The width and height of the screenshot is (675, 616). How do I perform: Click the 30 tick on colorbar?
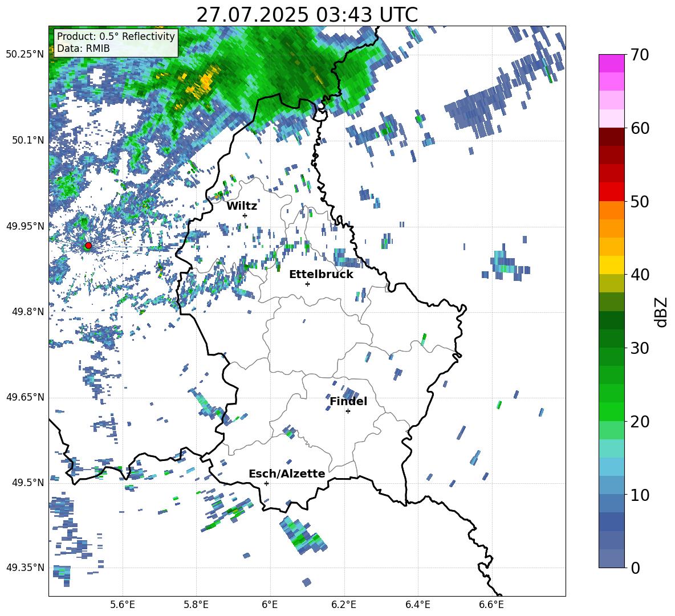click(640, 348)
